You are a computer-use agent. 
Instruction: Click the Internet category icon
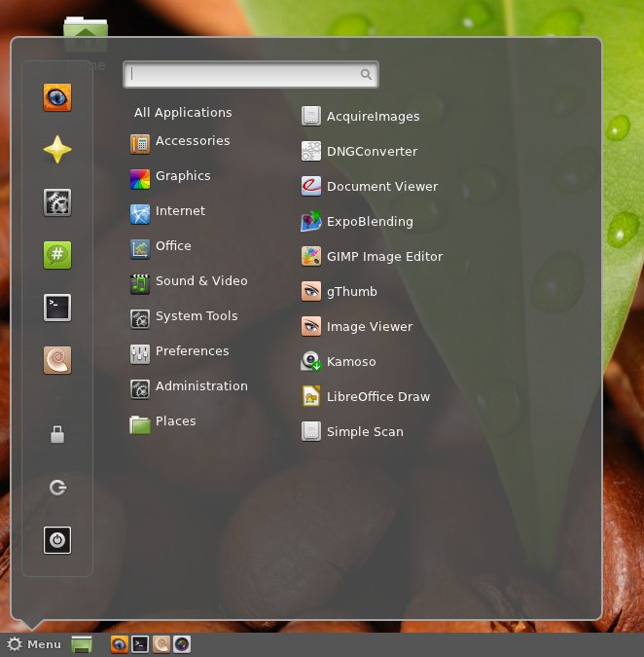[x=140, y=214]
